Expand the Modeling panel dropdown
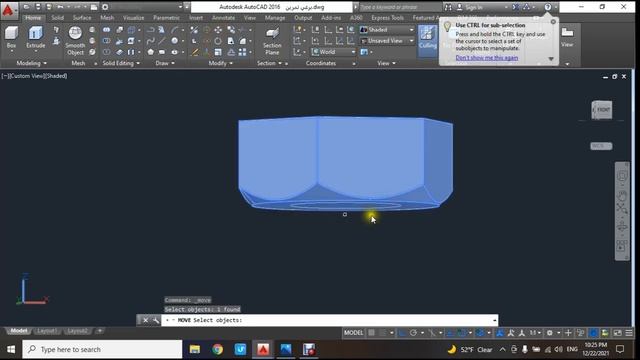Viewport: 640px width, 360px height. (31, 63)
